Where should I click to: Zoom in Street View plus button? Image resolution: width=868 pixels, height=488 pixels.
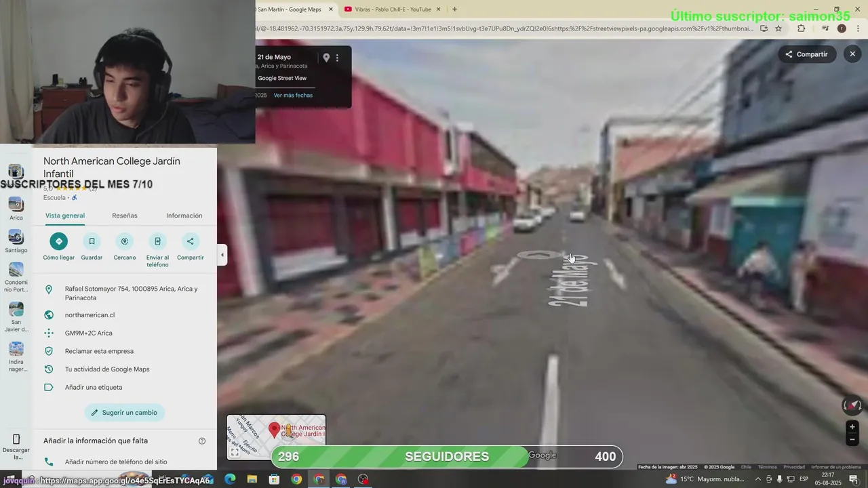(x=852, y=427)
